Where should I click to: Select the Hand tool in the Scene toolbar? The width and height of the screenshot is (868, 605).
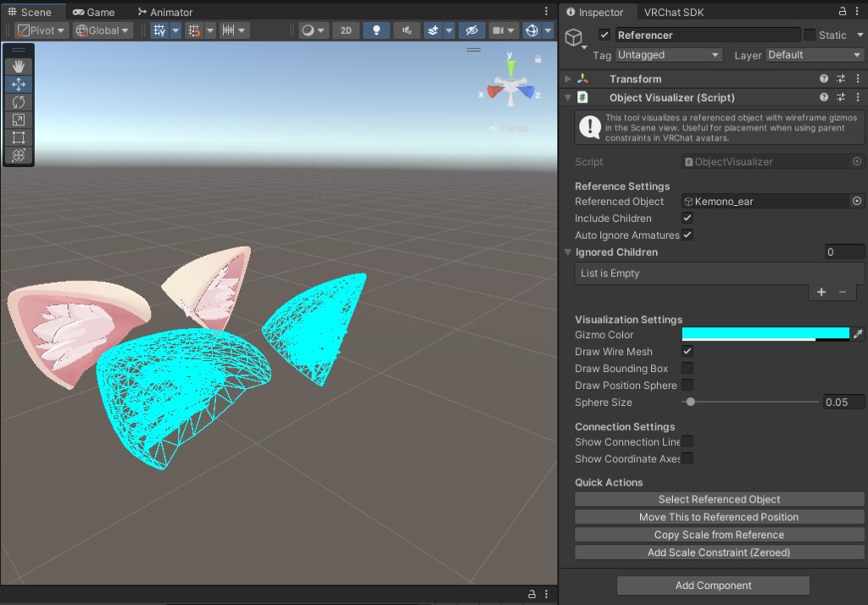pos(18,66)
